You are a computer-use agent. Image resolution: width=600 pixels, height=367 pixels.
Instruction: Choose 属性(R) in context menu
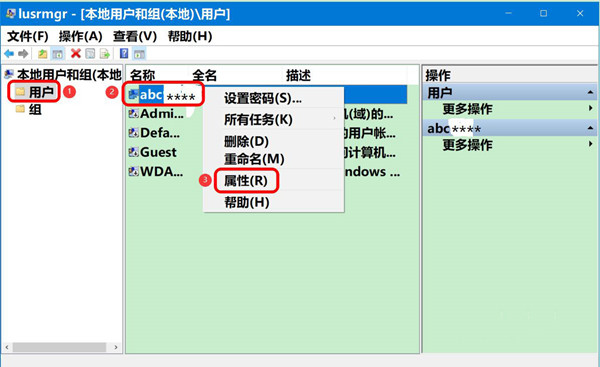(x=246, y=181)
